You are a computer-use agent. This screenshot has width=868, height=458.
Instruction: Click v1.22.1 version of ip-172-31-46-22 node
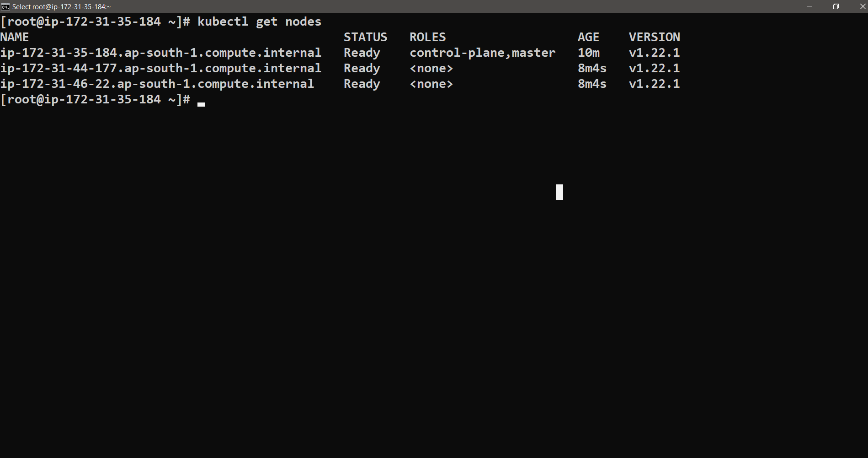655,84
